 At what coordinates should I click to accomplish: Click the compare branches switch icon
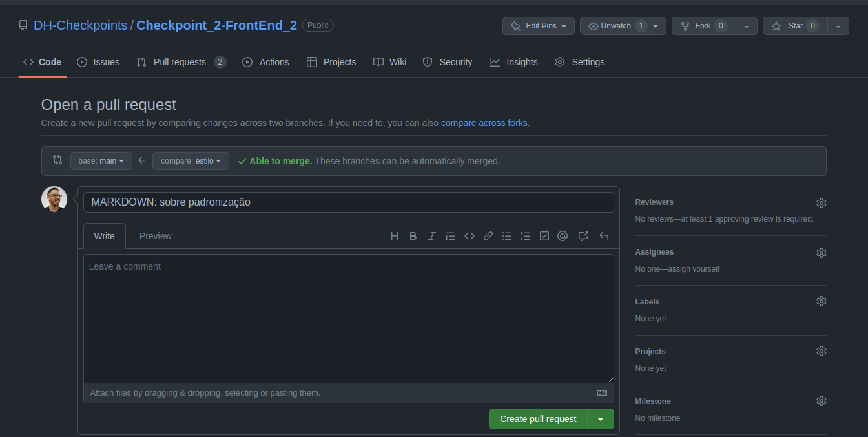(x=57, y=160)
